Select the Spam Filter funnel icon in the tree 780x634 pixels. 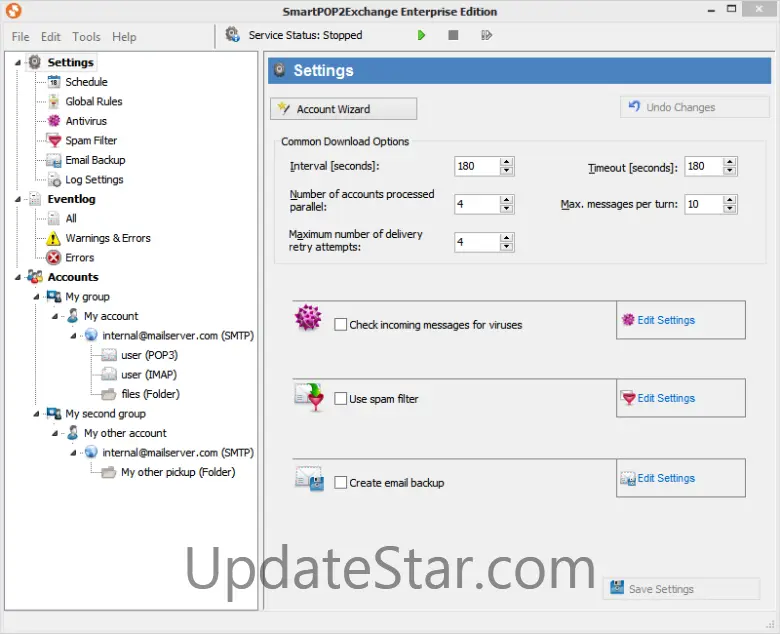click(x=54, y=141)
